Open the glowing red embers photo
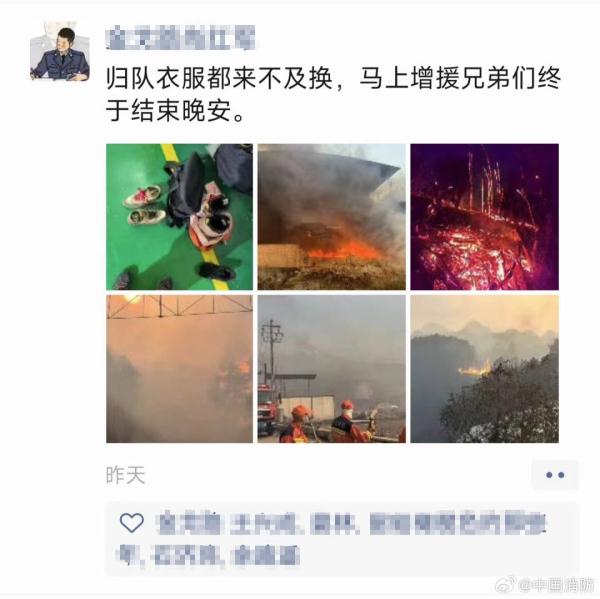 [484, 217]
